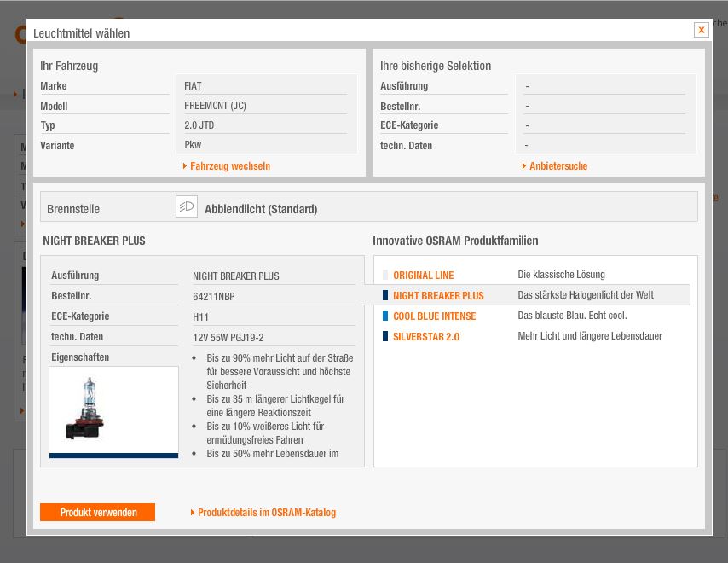Screen dimensions: 728x563
Task: Click the Fahrzeug wechseln link
Action: (229, 166)
